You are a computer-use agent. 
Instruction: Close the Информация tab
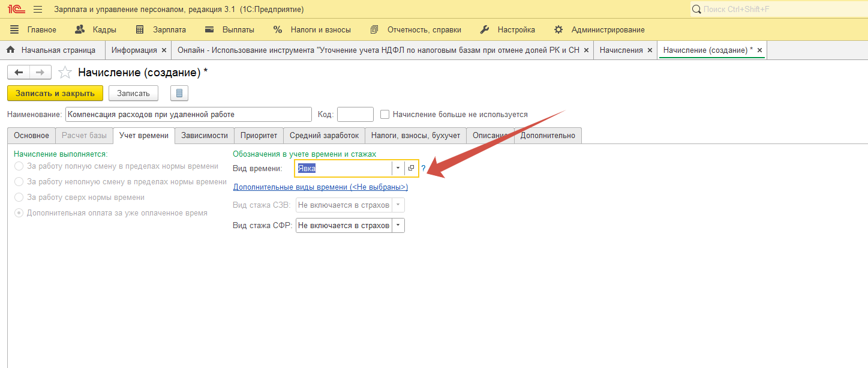coord(164,50)
